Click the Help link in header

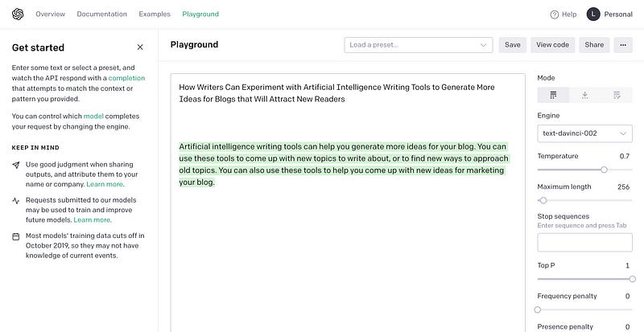click(x=569, y=14)
